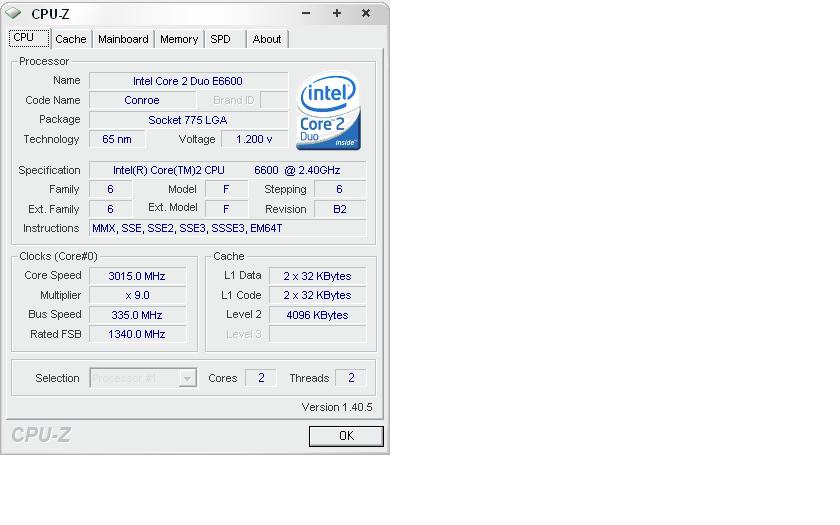Viewport: 840px width, 525px height.
Task: Click the Stepping value field
Action: (340, 189)
